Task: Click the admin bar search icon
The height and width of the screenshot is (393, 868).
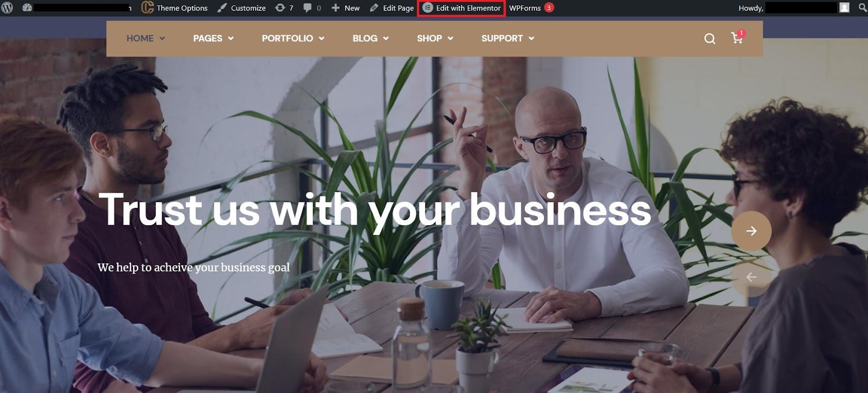Action: pos(863,8)
